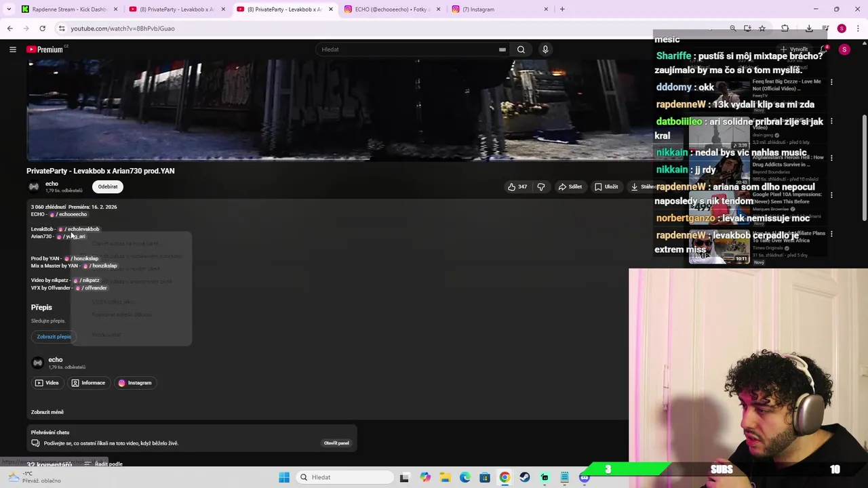Viewport: 868px width, 488px height.
Task: Open Steam from the taskbar
Action: pyautogui.click(x=525, y=477)
